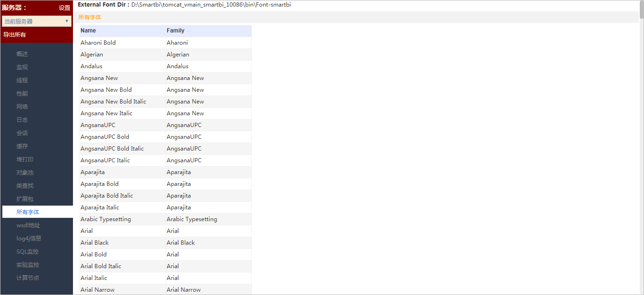Image resolution: width=644 pixels, height=295 pixels.
Task: Click Algerian in the Name column
Action: [122, 55]
